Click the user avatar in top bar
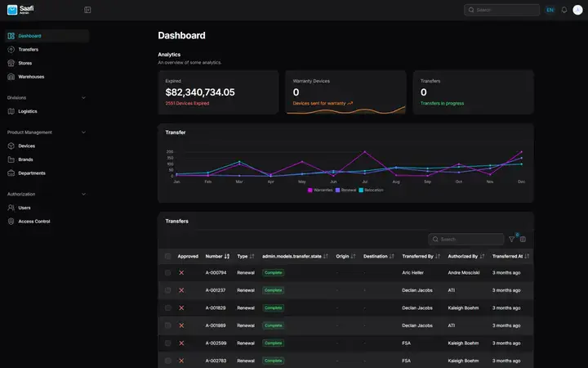Image resolution: width=588 pixels, height=368 pixels. 577,10
